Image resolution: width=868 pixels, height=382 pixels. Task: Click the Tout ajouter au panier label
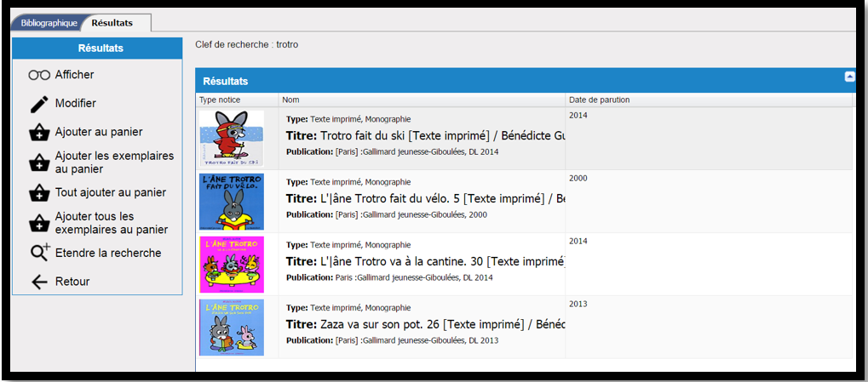tap(111, 192)
